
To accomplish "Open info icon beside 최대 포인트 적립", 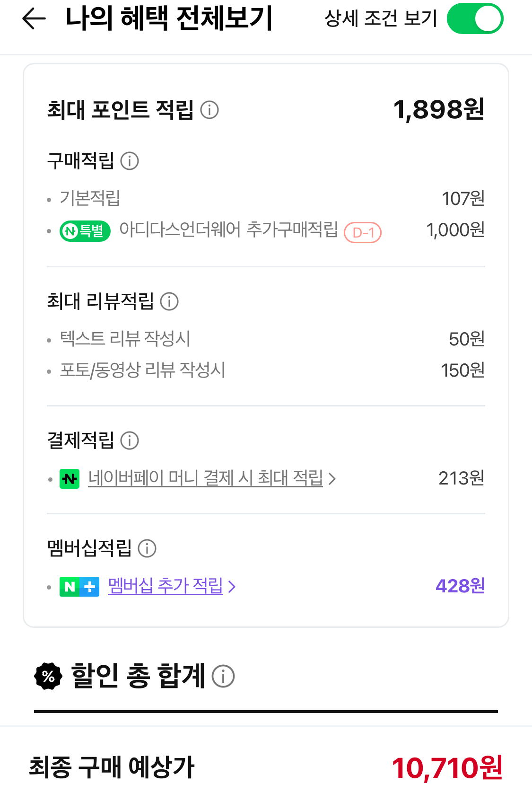I will (x=209, y=110).
